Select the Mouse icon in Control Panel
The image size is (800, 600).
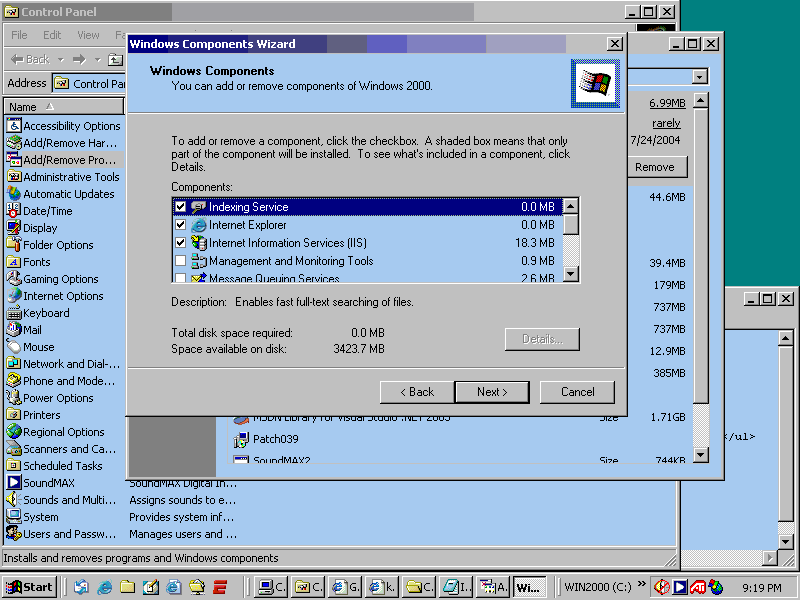[14, 346]
